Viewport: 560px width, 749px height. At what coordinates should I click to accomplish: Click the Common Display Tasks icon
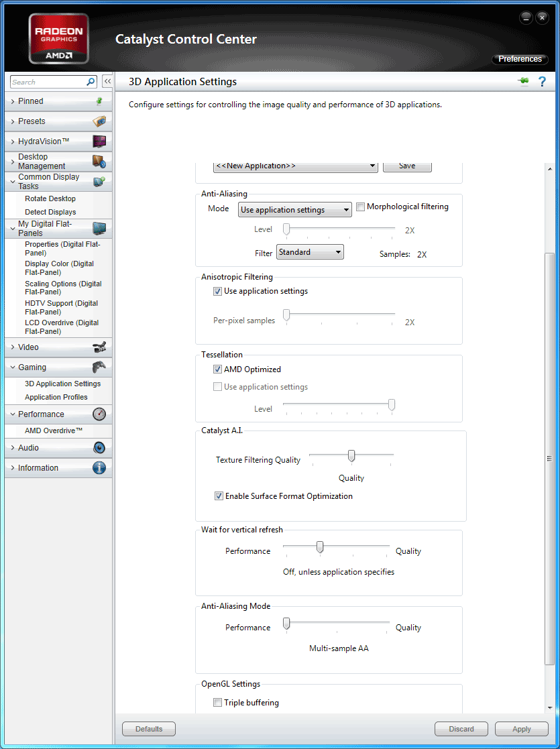point(99,182)
